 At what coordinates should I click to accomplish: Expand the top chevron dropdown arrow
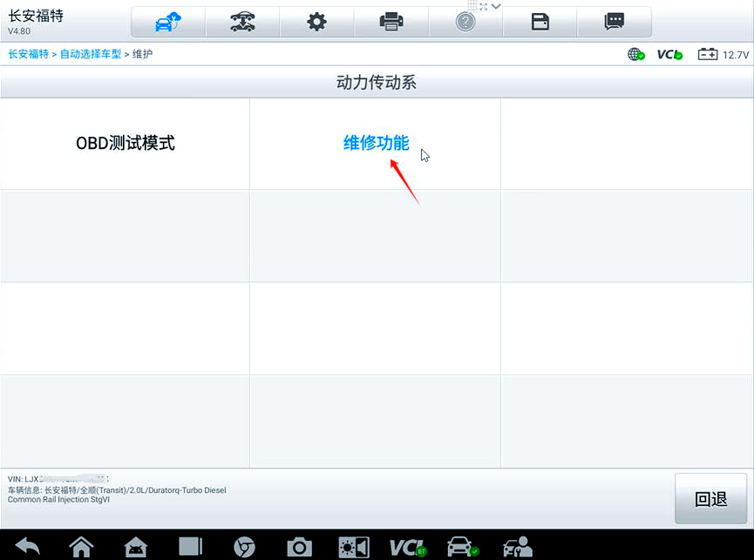[496, 6]
